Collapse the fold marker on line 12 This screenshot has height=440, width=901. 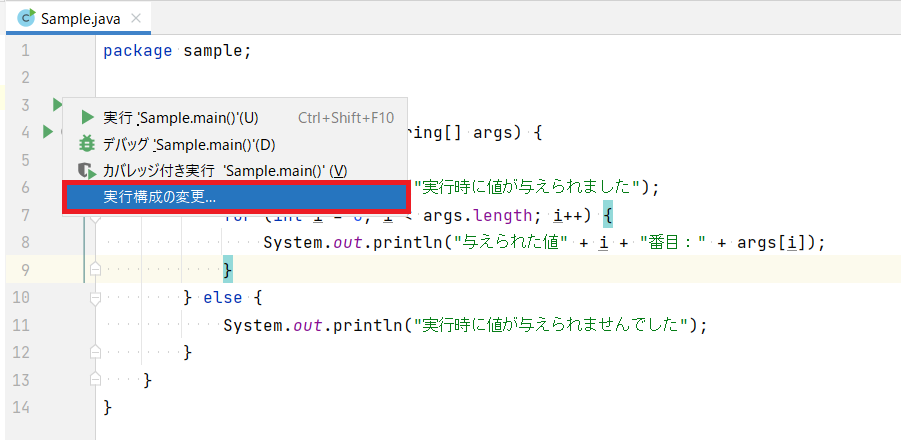pyautogui.click(x=95, y=352)
